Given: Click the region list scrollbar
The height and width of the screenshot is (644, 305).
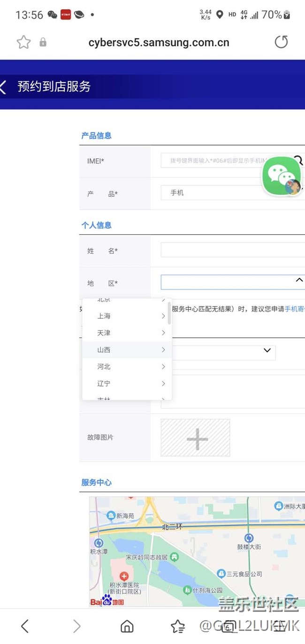Looking at the screenshot, I should tap(169, 313).
